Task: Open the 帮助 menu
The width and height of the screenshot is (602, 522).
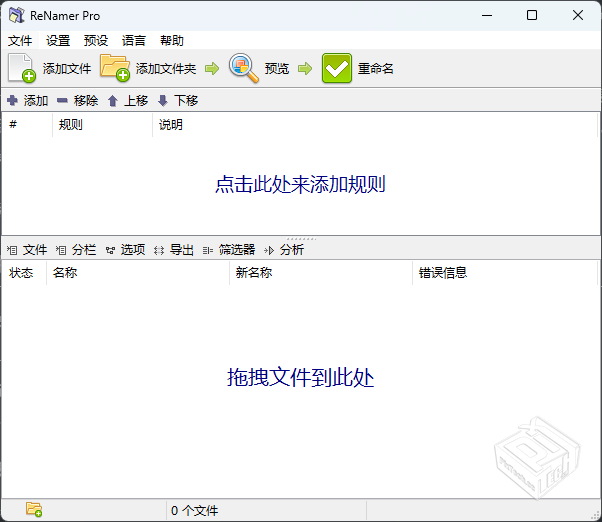Action: click(172, 40)
